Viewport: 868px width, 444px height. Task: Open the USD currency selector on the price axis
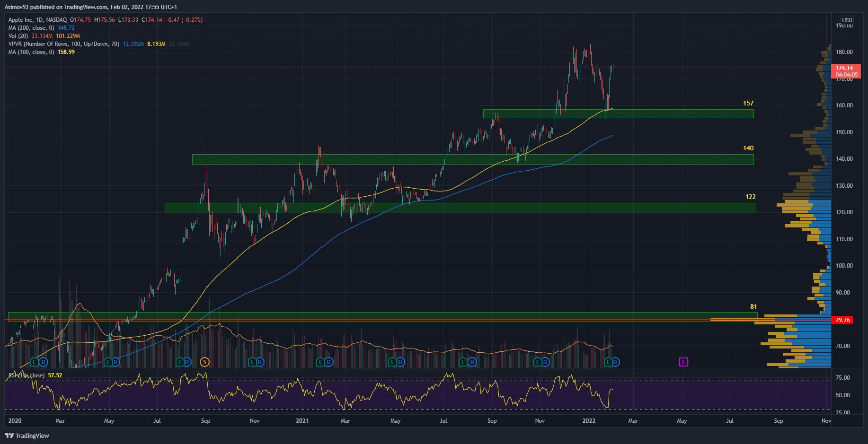pyautogui.click(x=847, y=20)
